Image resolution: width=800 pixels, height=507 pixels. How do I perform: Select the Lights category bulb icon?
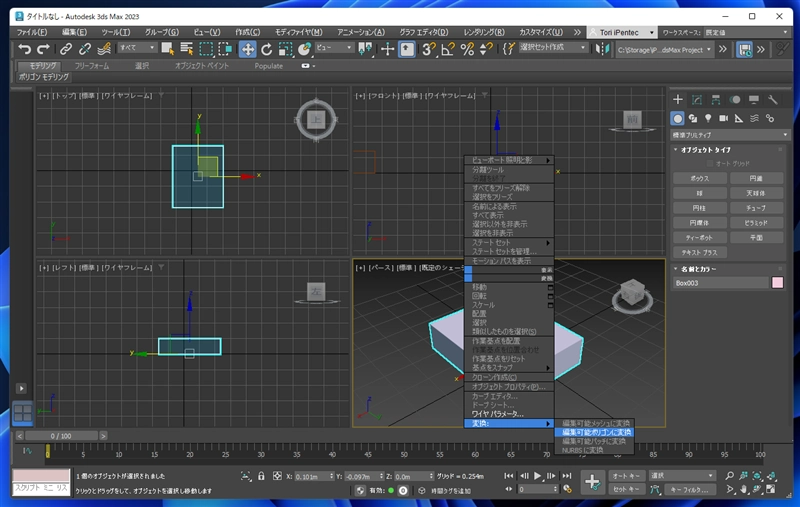pyautogui.click(x=708, y=118)
